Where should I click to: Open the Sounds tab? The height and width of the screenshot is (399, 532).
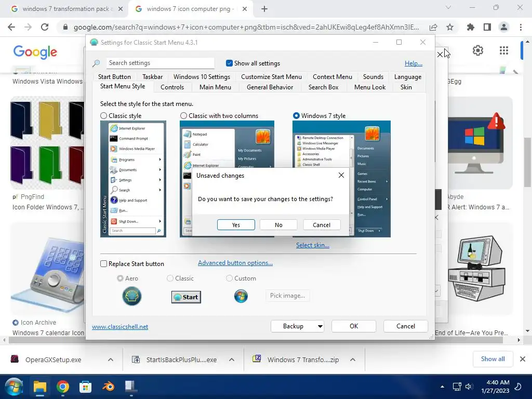pyautogui.click(x=373, y=77)
